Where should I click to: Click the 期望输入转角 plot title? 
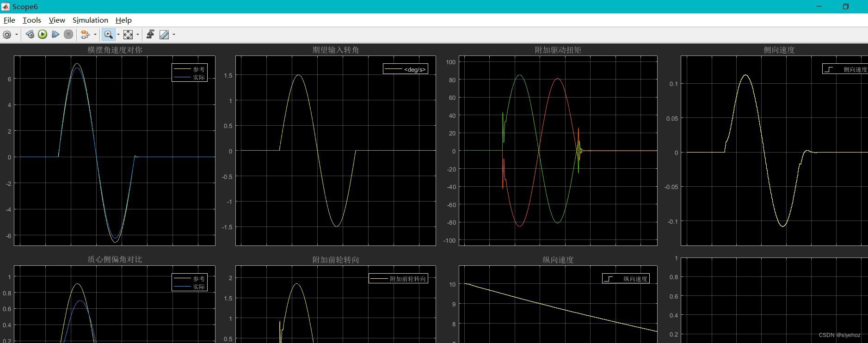(x=336, y=50)
